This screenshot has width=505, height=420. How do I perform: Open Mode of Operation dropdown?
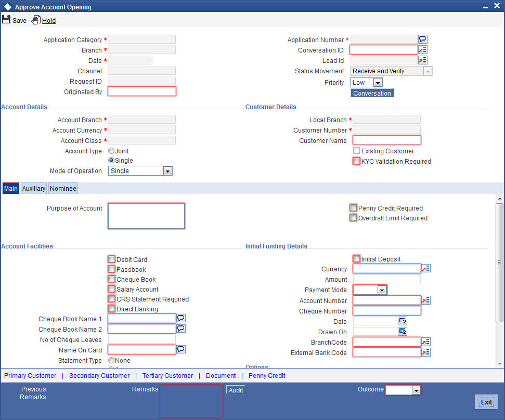click(167, 171)
